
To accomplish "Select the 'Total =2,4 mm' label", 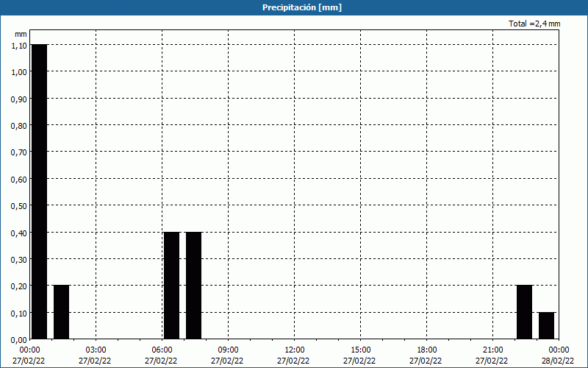I will click(x=534, y=24).
